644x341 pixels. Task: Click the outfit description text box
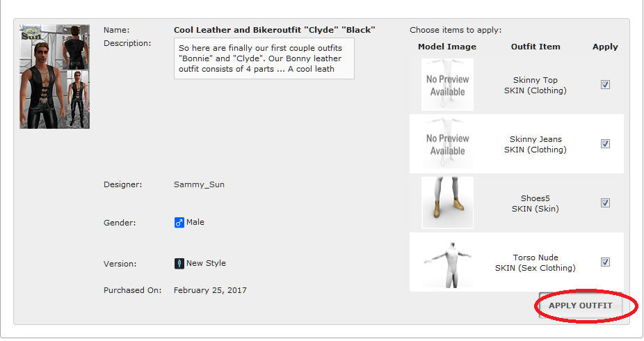264,58
